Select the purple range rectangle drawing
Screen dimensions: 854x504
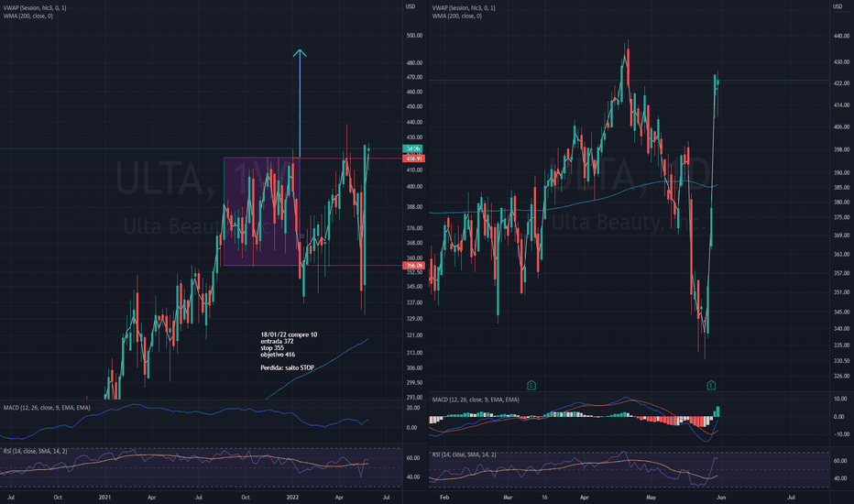tap(261, 212)
